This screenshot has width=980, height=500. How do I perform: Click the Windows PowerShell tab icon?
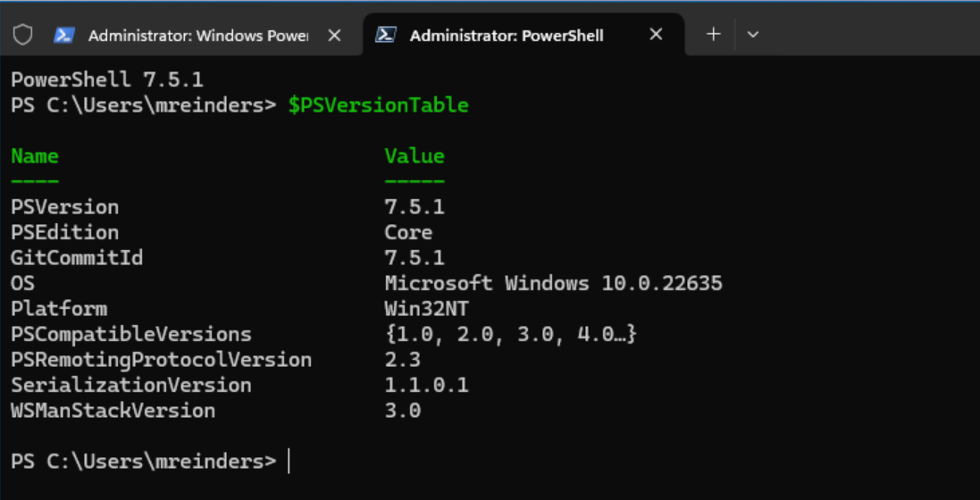[x=63, y=36]
